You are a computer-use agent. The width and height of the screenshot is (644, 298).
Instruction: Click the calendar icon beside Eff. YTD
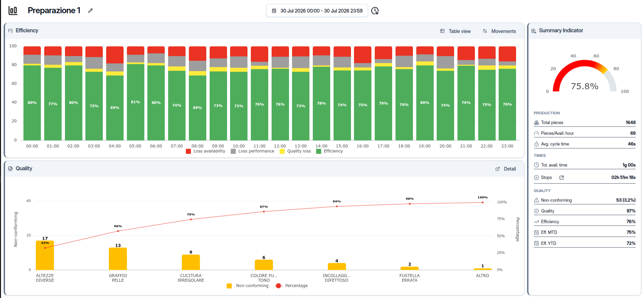coord(536,243)
